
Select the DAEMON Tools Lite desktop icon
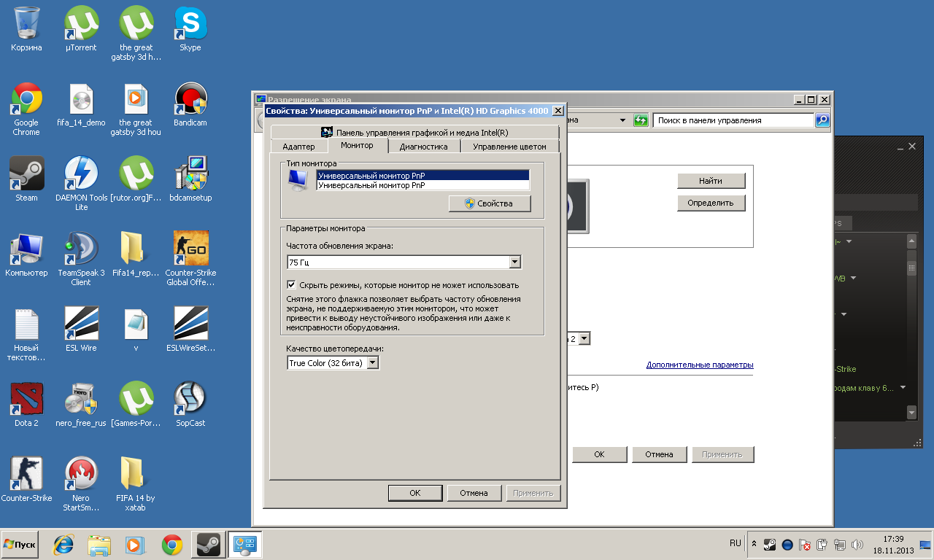(81, 184)
